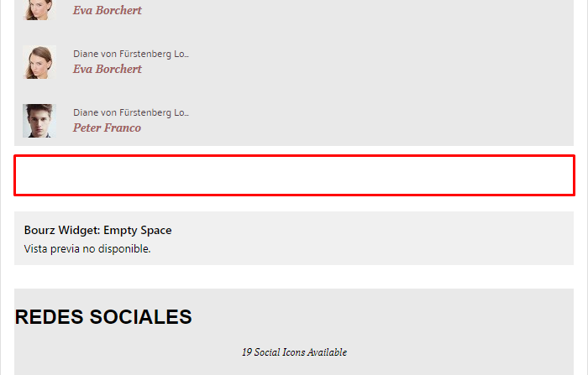Click empty gray area beside Peter Franco entry

tap(375, 121)
